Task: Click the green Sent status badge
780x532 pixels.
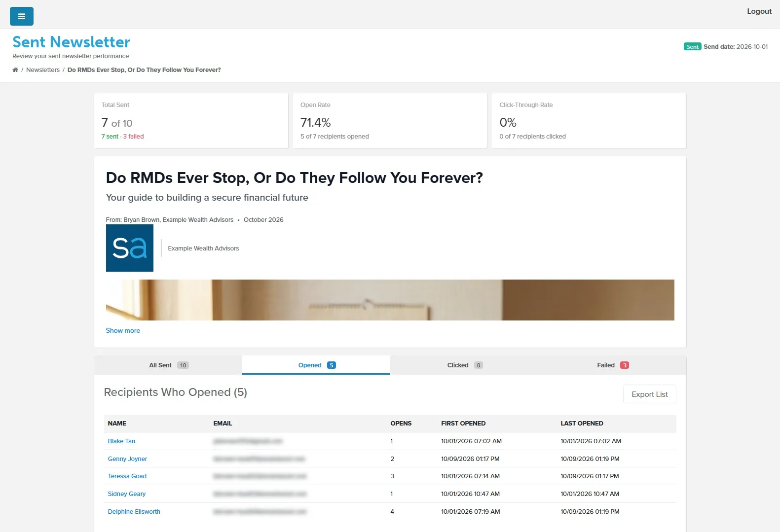Action: tap(693, 47)
